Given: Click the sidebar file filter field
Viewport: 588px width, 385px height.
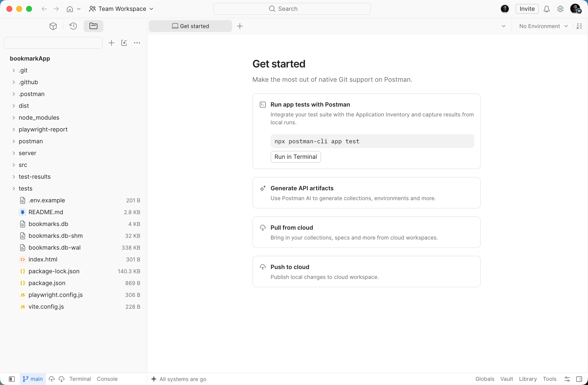Looking at the screenshot, I should pyautogui.click(x=53, y=43).
